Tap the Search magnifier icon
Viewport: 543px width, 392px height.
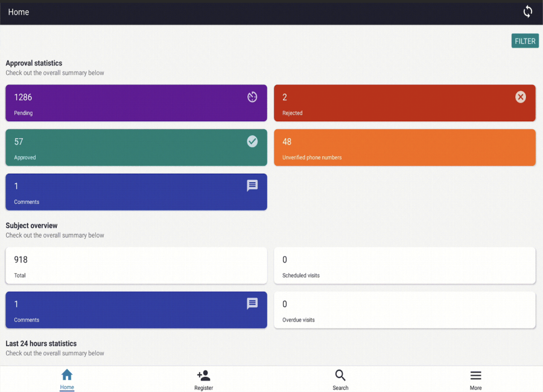(x=340, y=375)
